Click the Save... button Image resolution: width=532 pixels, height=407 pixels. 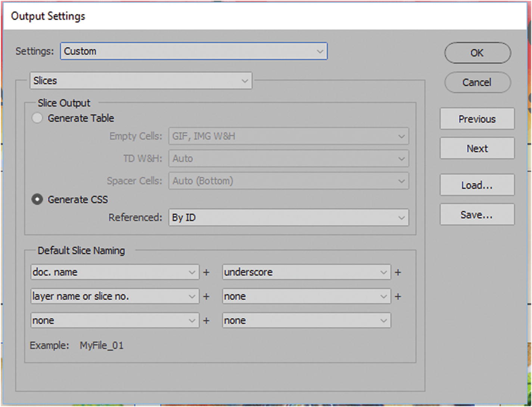tap(477, 215)
